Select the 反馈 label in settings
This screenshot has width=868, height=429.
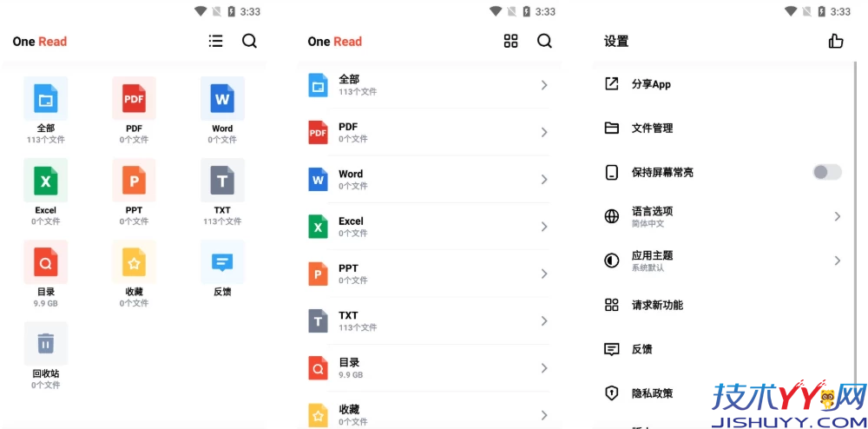(x=642, y=349)
